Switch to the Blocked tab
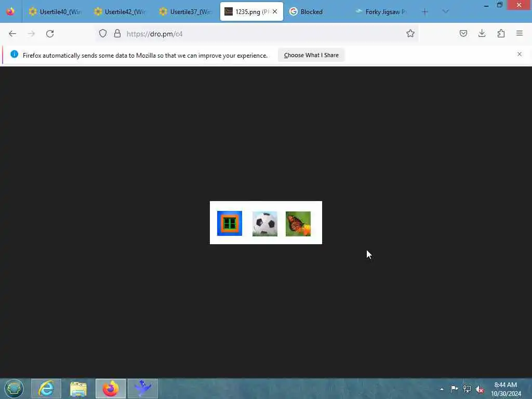This screenshot has width=532, height=399. 316,11
